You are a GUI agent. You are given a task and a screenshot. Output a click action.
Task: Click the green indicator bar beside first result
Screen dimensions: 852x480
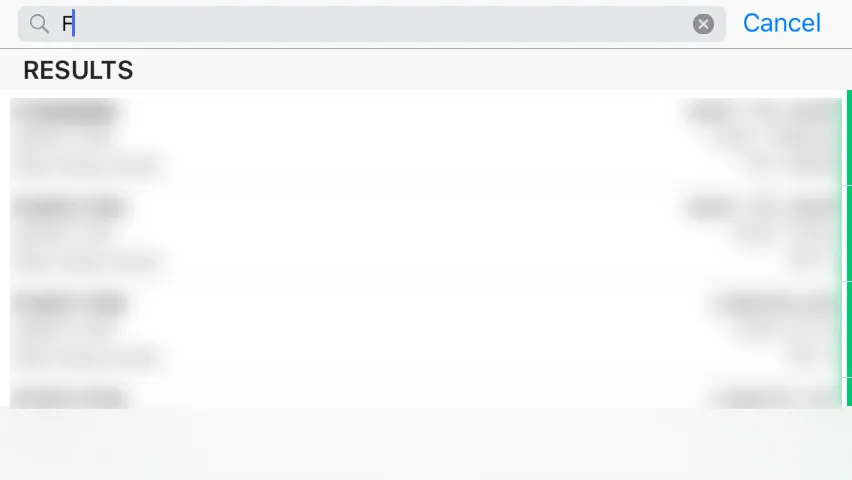pyautogui.click(x=849, y=138)
